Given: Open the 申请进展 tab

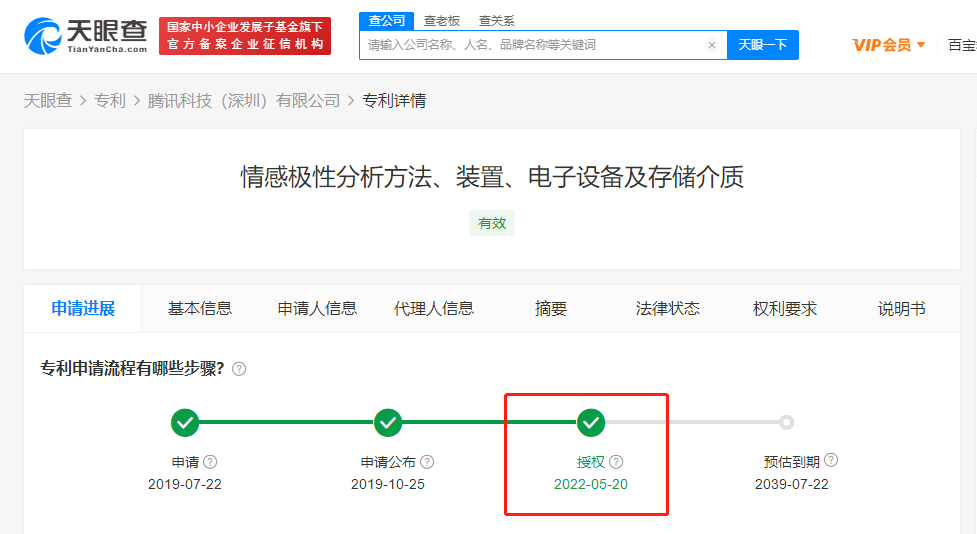Looking at the screenshot, I should [83, 308].
